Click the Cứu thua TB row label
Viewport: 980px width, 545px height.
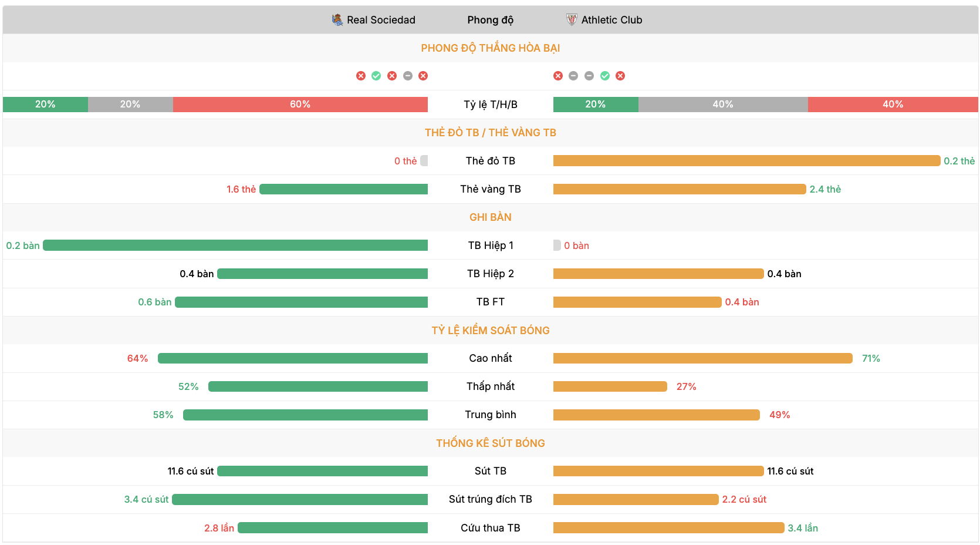[x=490, y=528]
